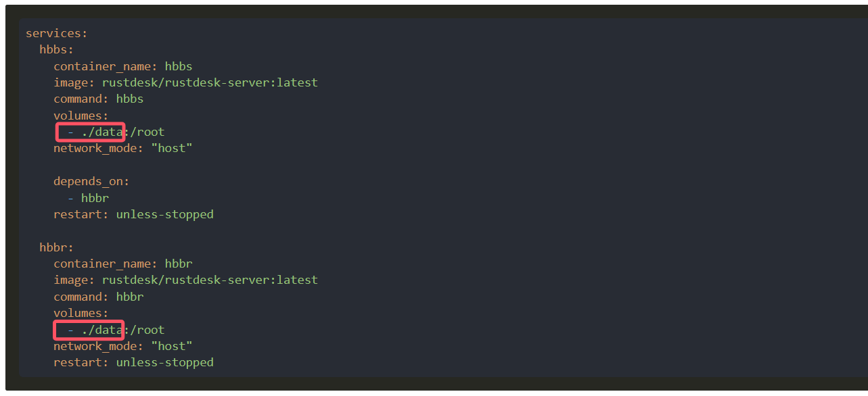Click the "volumes:" key under hbbr
Image resolution: width=868 pixels, height=396 pixels.
click(x=81, y=313)
